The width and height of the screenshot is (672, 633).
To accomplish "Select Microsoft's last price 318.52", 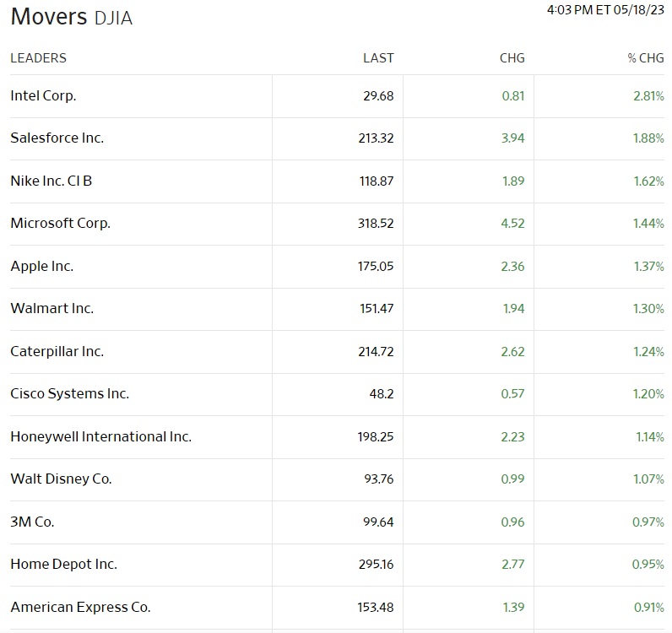I will click(376, 224).
